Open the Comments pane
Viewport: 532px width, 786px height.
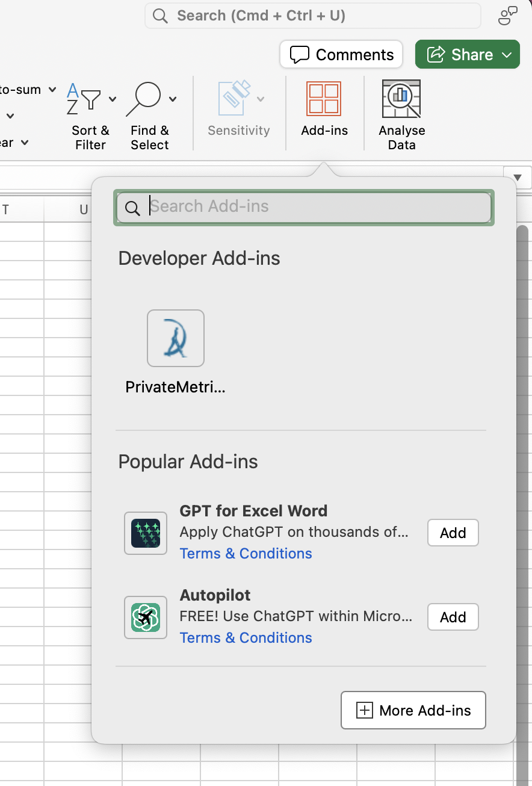341,55
